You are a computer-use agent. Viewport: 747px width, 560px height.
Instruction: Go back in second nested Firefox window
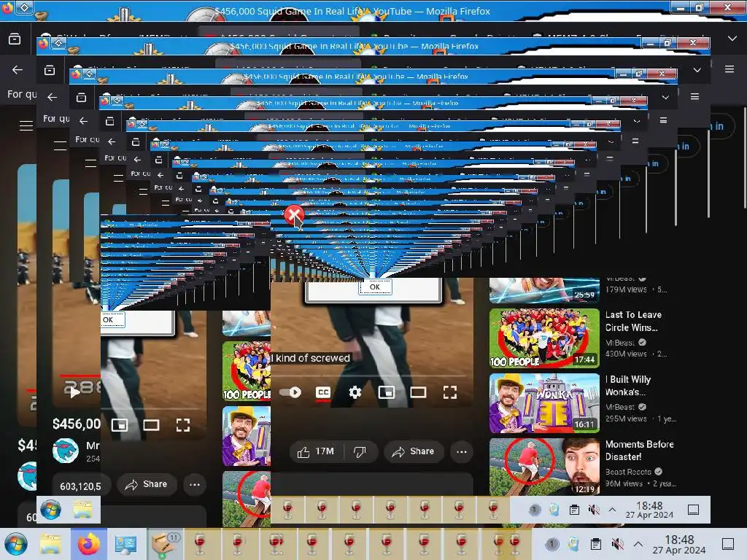pos(53,97)
